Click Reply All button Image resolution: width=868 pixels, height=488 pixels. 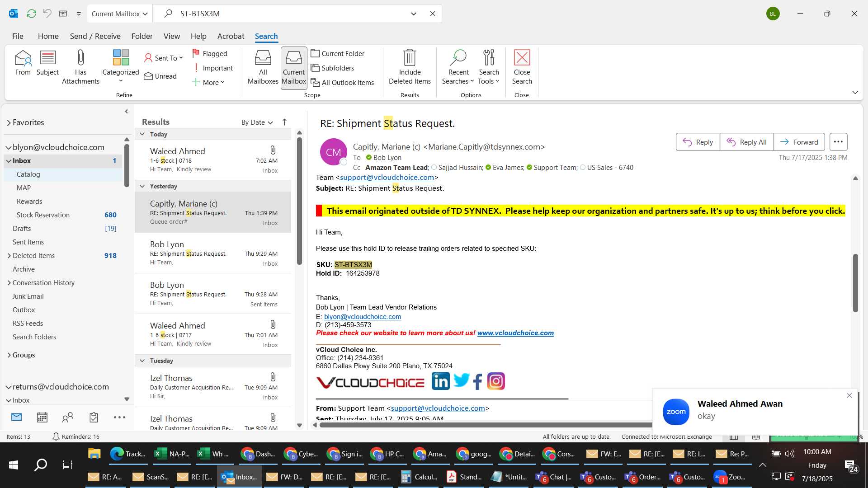pos(746,142)
